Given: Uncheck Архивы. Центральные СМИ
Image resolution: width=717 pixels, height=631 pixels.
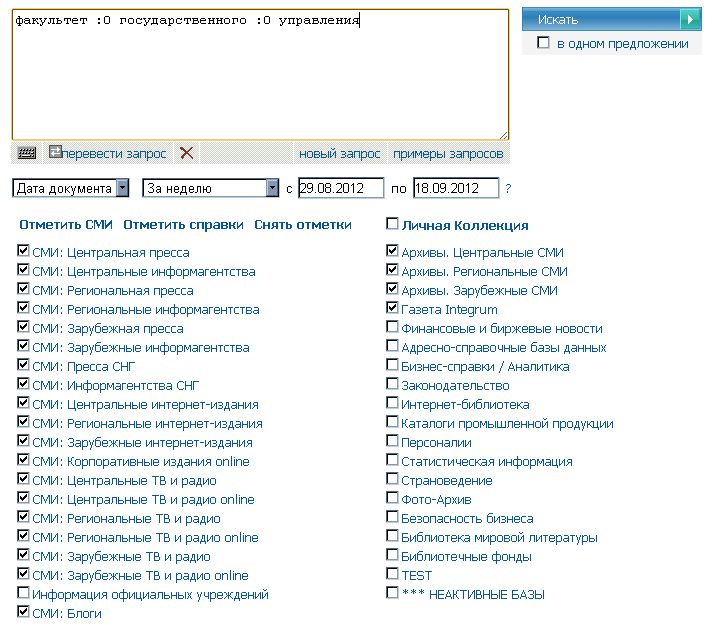Looking at the screenshot, I should click(392, 251).
